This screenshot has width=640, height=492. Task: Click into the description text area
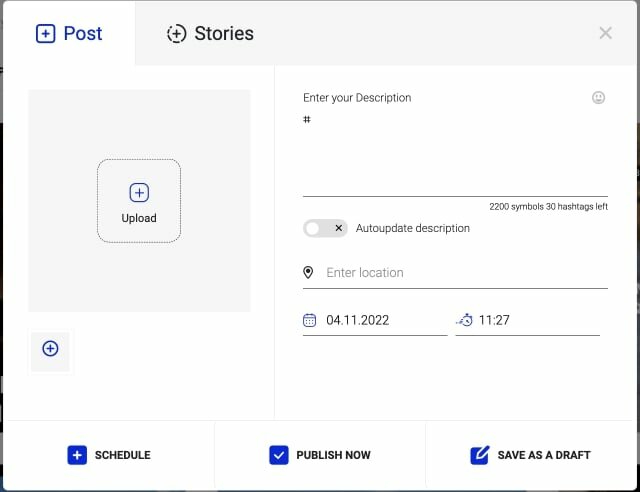point(455,155)
